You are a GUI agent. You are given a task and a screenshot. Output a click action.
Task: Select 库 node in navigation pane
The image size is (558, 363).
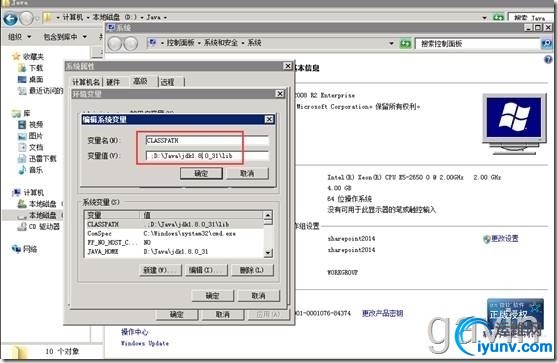click(21, 114)
